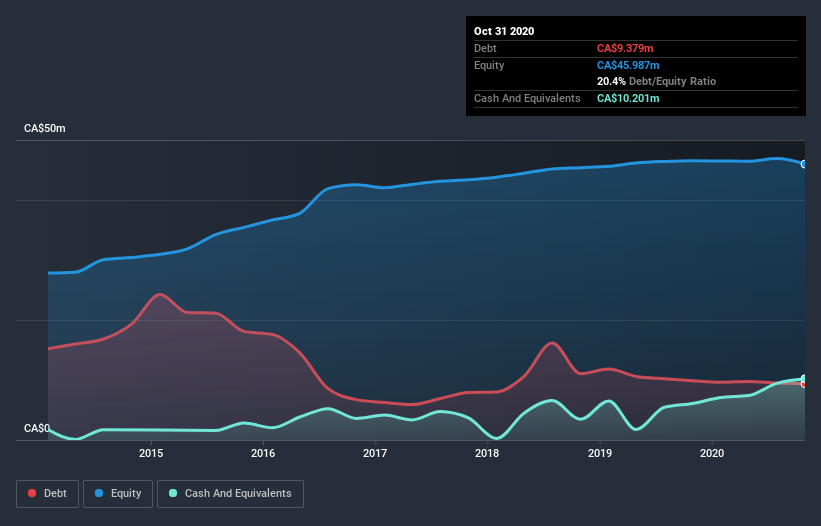Select the Cash And Equivalents endpoint marker

(804, 379)
